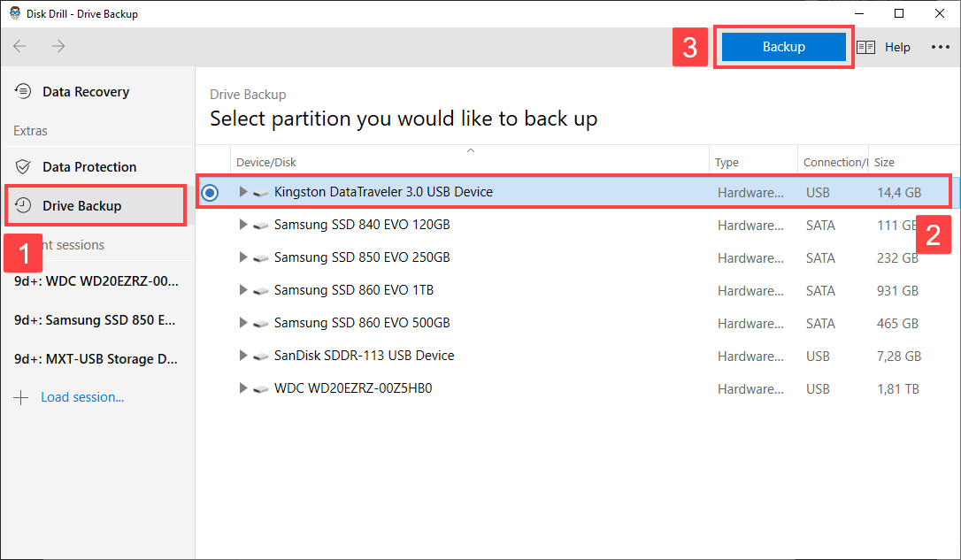Expand the SanDisk SDDR-113 USB Device
Screen dimensions: 961x560
click(x=242, y=356)
